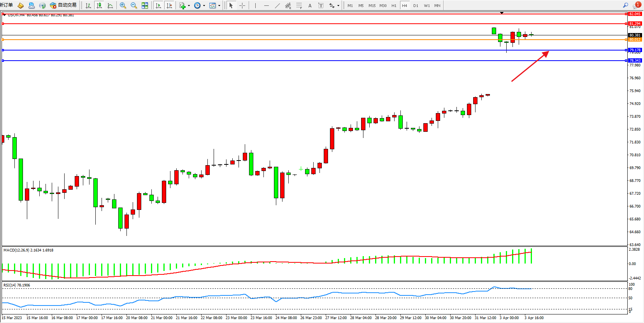Select the horizontal line drawing tool
This screenshot has width=644, height=323.
pos(266,5)
